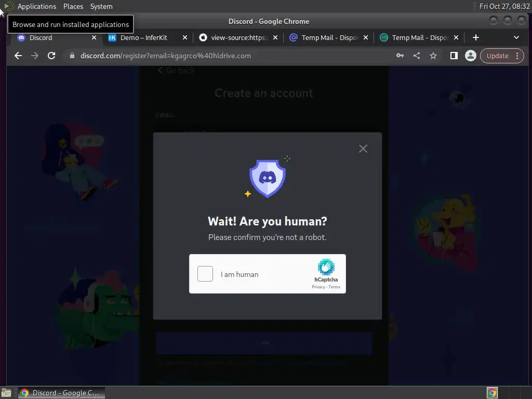Select Discord - Google Chrome taskbar entry
The height and width of the screenshot is (399, 532).
click(x=61, y=393)
